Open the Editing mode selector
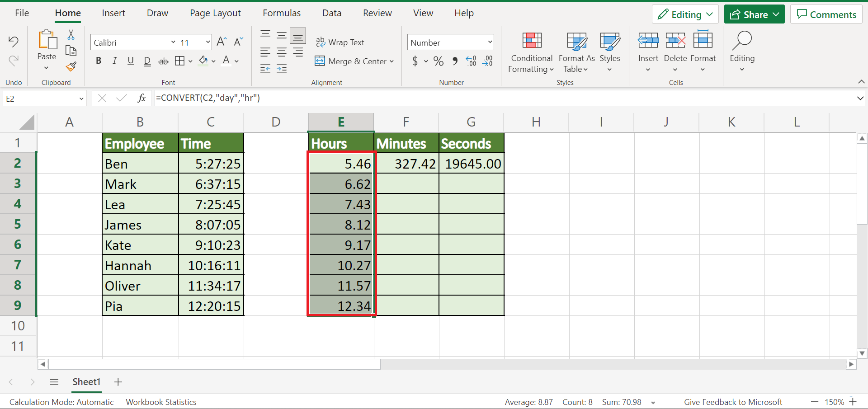 click(x=685, y=14)
